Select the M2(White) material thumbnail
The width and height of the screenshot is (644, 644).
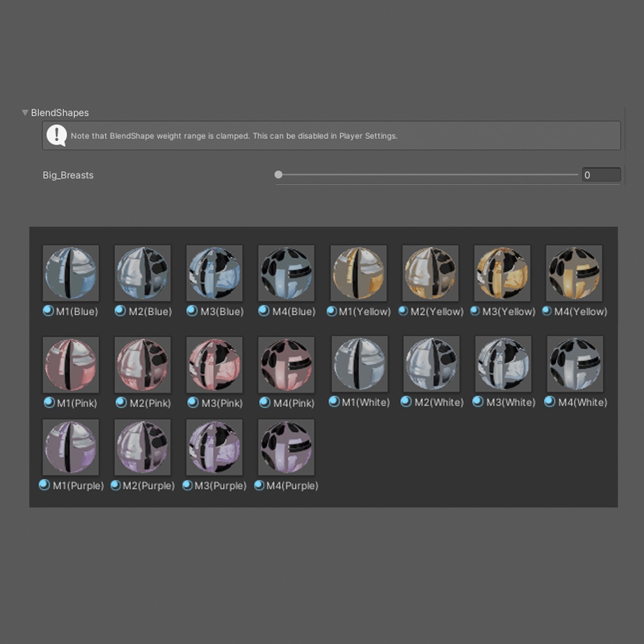[431, 364]
